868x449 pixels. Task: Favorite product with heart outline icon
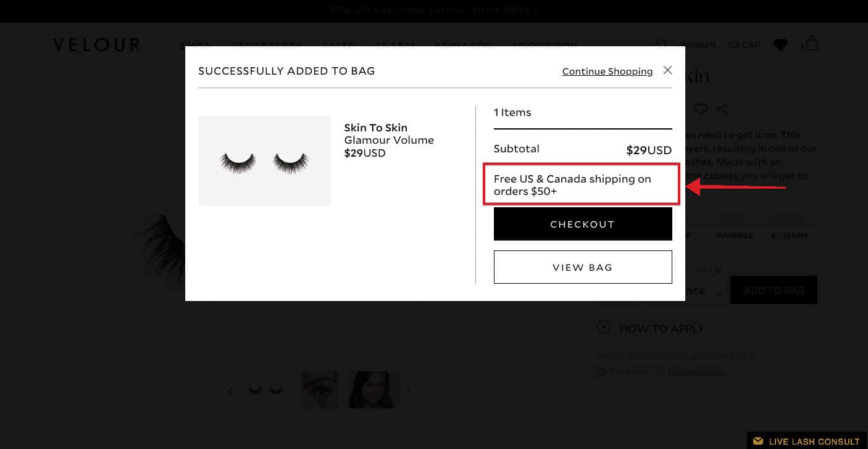[701, 109]
